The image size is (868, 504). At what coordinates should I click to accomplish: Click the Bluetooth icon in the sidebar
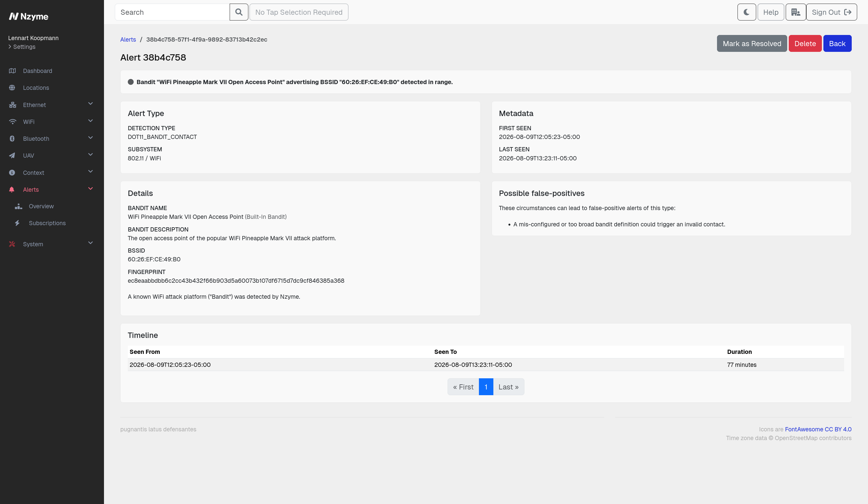pos(12,138)
